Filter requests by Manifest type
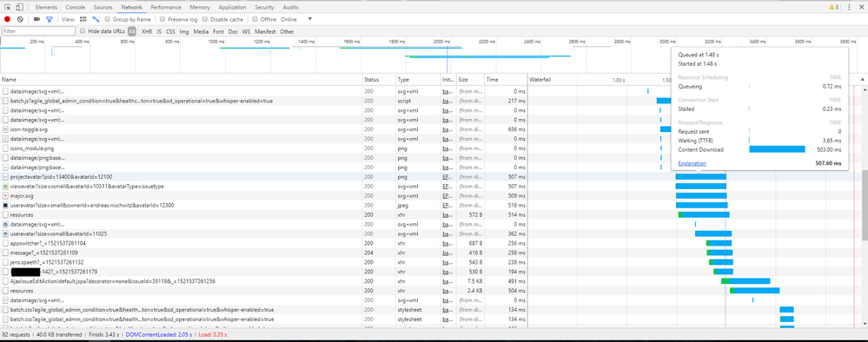Screen dimensions: 868x342 (265, 31)
